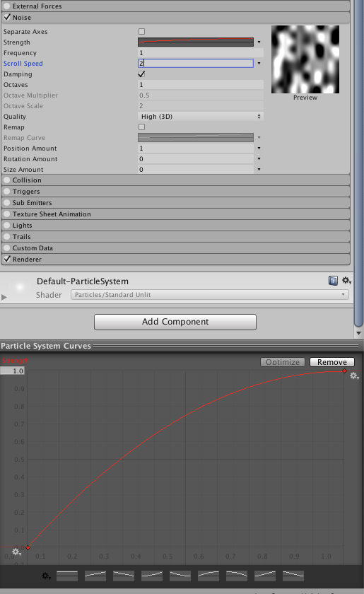
Task: Open material settings gear beside help icon
Action: click(346, 281)
